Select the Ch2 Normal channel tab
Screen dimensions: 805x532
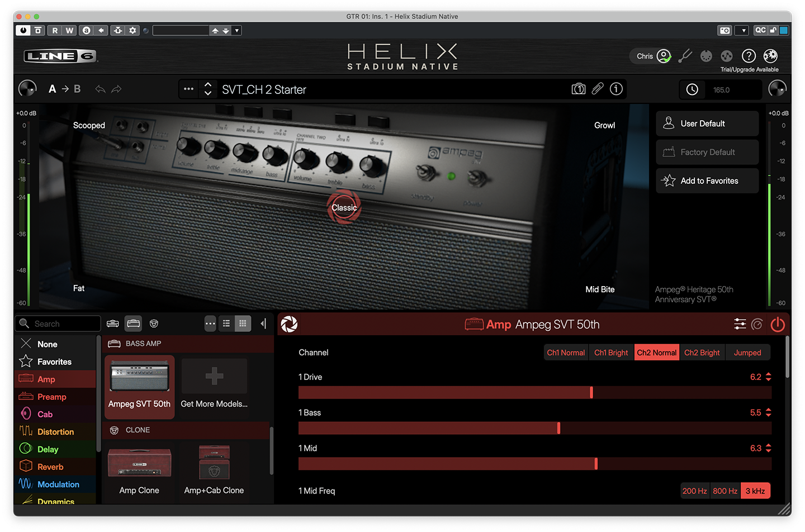[657, 353]
